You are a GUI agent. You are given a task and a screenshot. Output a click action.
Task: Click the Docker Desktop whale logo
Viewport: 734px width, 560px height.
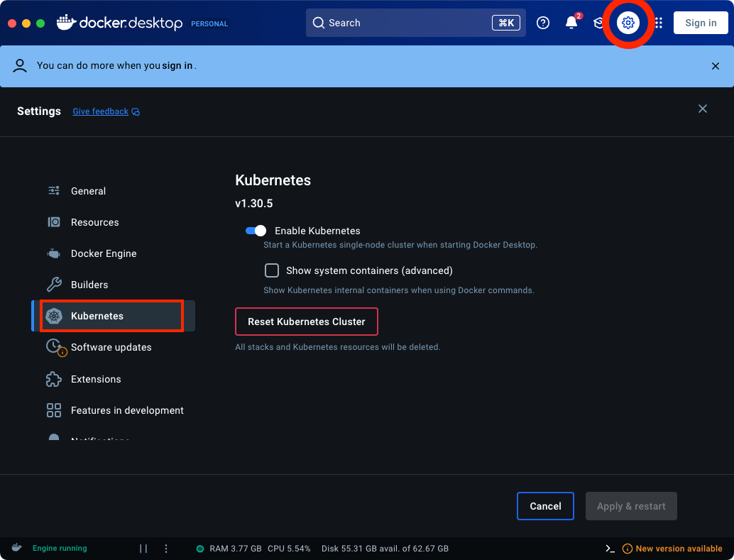(x=67, y=23)
